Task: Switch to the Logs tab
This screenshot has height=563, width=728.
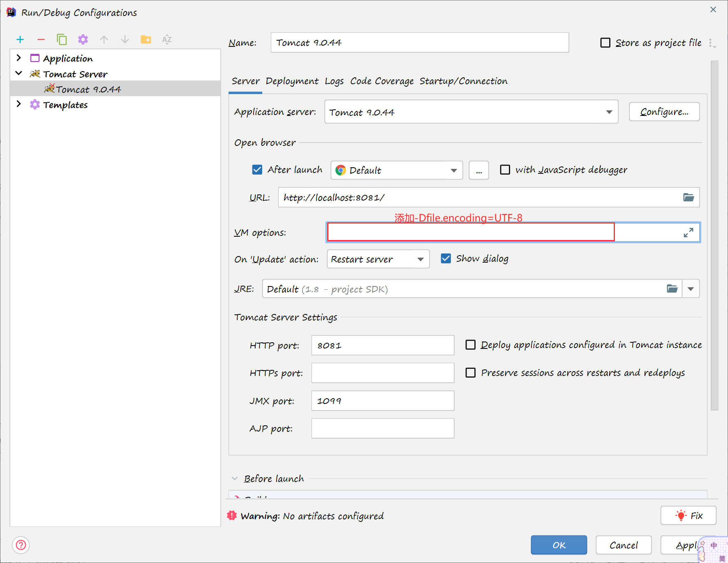Action: 334,81
